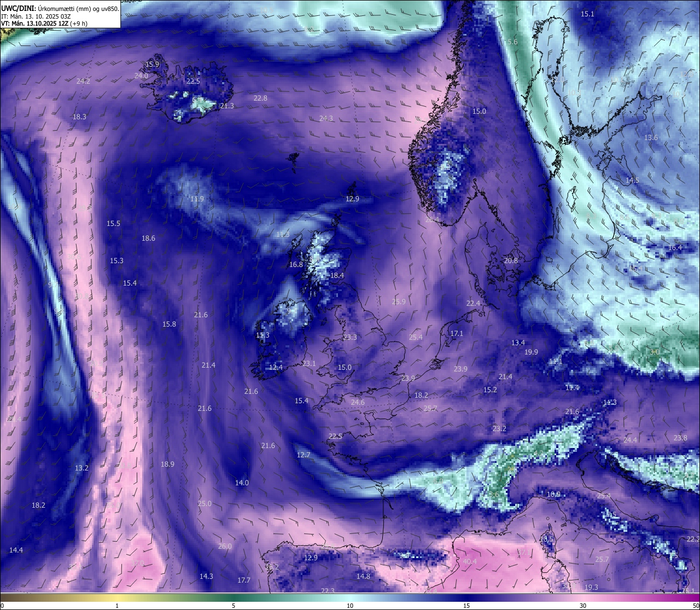The height and width of the screenshot is (610, 700).
Task: Click the map value '15.1'
Action: [x=587, y=14]
